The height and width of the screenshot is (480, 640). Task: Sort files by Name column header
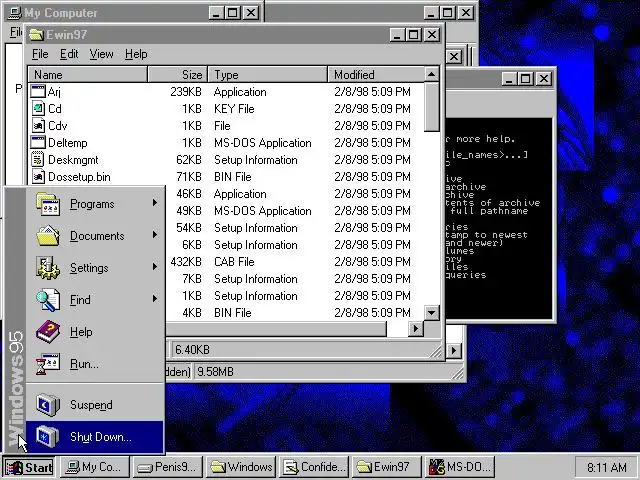88,75
